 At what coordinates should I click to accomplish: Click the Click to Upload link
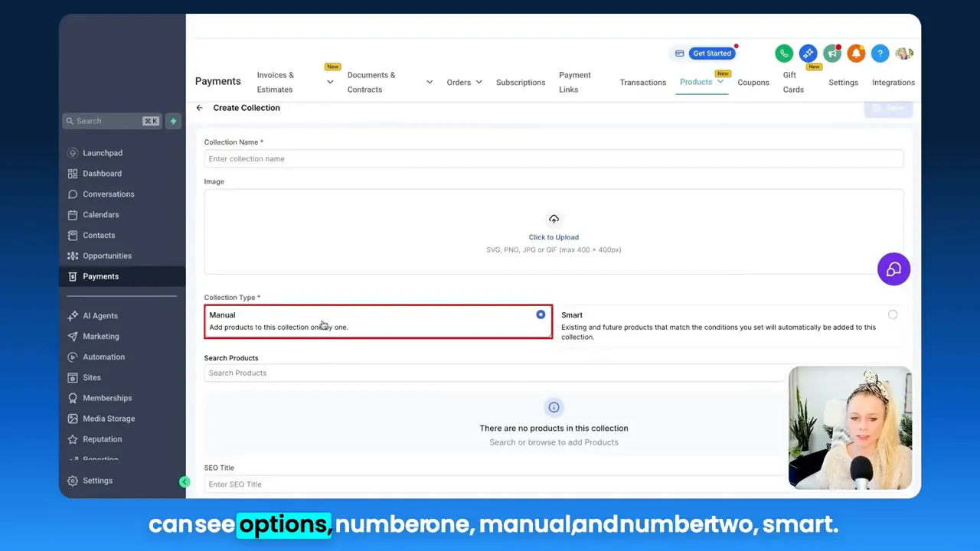tap(554, 237)
